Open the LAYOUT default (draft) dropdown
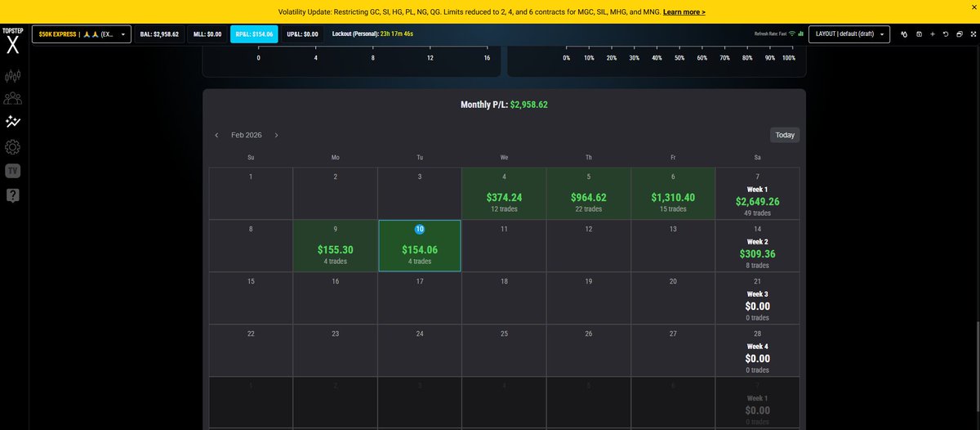 click(x=849, y=34)
